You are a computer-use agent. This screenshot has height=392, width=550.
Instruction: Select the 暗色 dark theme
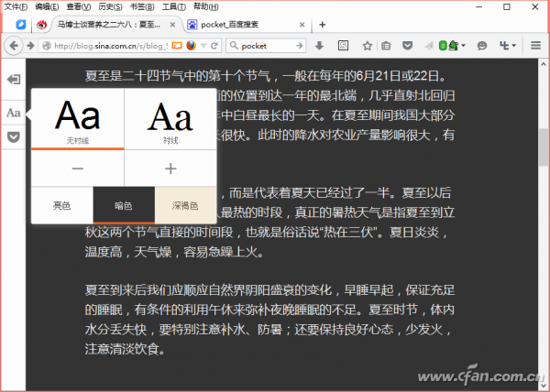(x=124, y=205)
